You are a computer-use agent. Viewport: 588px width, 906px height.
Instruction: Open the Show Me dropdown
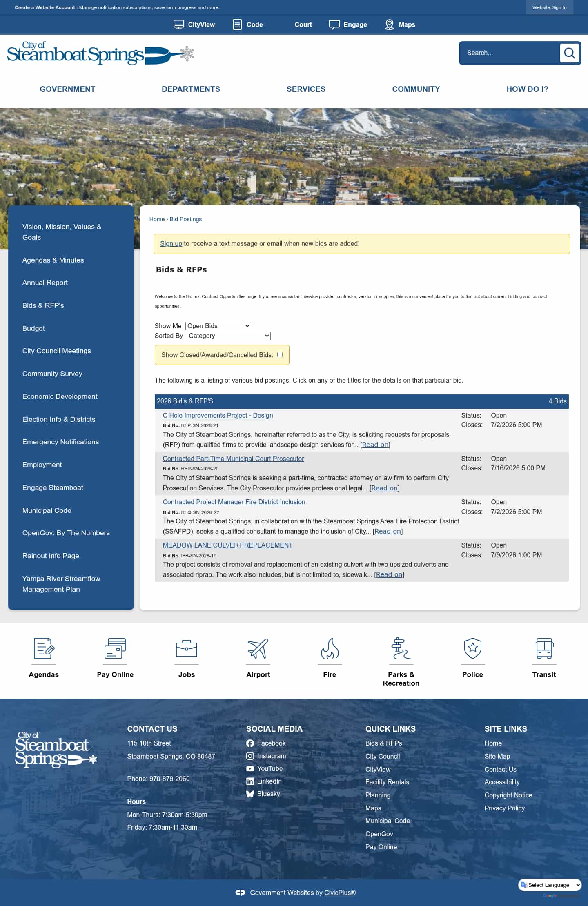[218, 326]
